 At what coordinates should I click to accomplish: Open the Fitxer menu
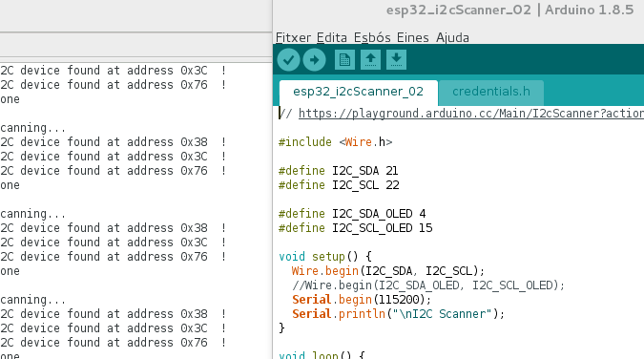pyautogui.click(x=293, y=37)
